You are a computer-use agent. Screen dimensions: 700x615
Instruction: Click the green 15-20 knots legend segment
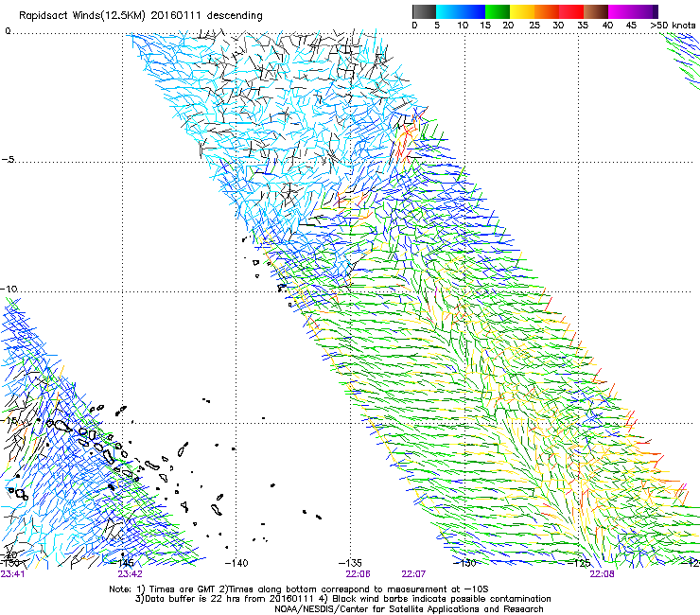point(498,11)
